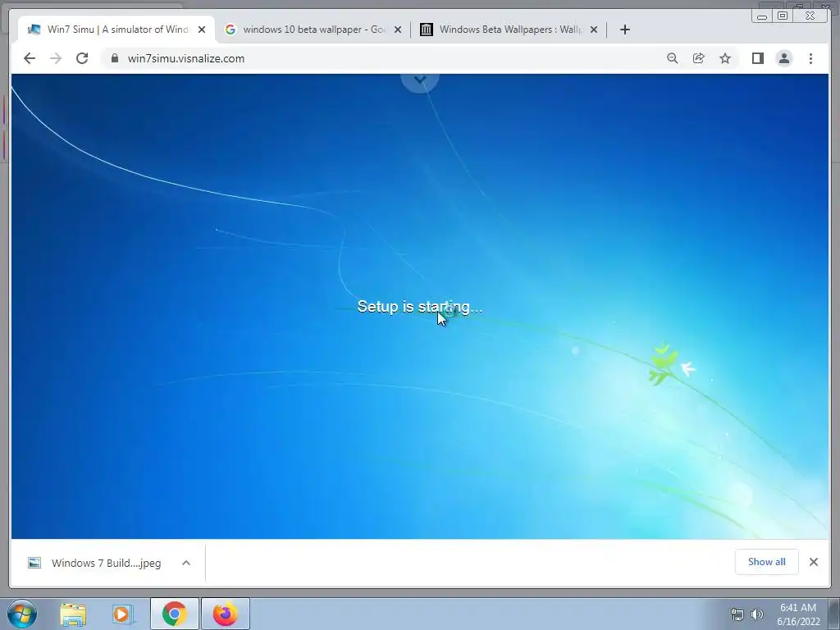Bookmark this page with the star
The width and height of the screenshot is (840, 630).
[725, 58]
